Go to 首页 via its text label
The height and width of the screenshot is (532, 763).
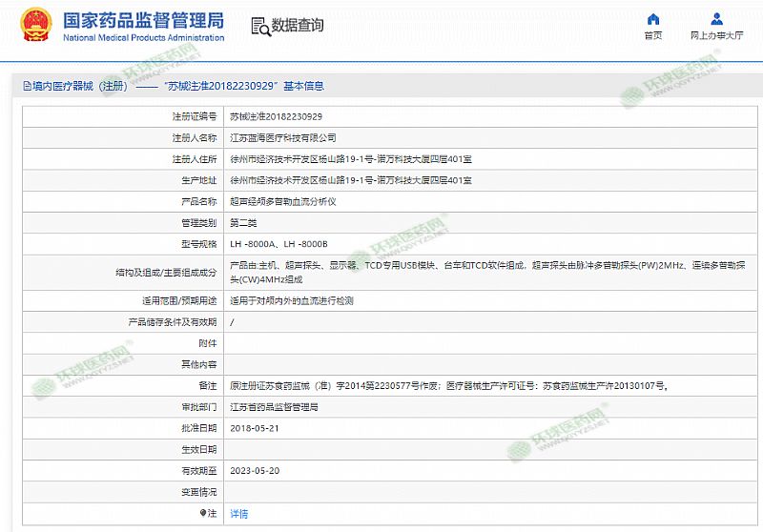click(x=653, y=36)
